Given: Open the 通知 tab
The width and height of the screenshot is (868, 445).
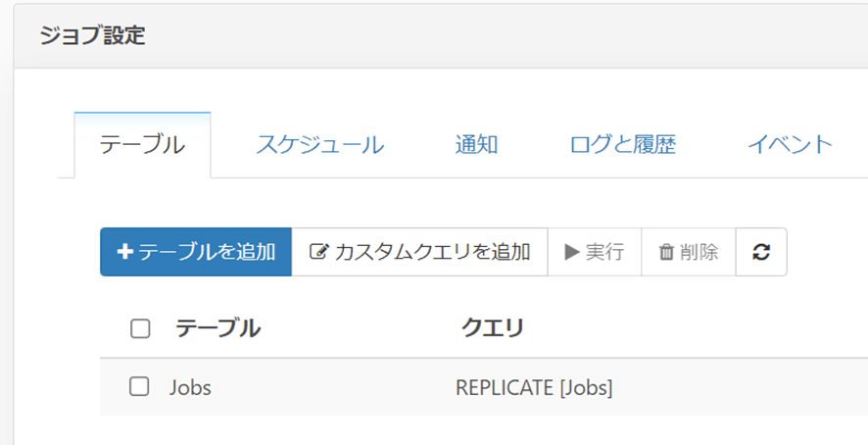Looking at the screenshot, I should pos(477,145).
